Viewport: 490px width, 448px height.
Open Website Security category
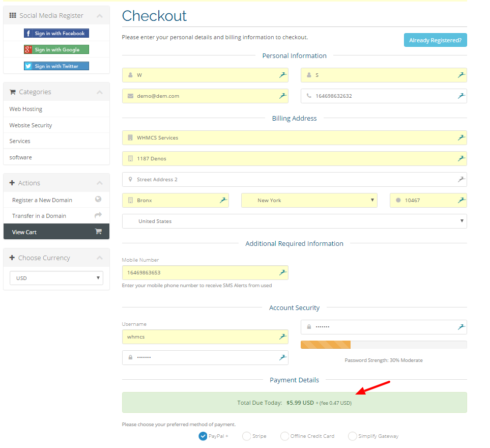tap(31, 125)
